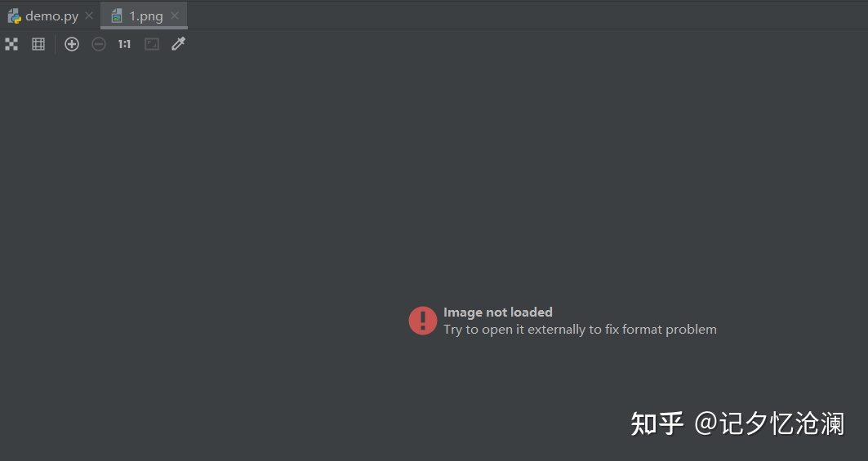This screenshot has height=461, width=868.
Task: Click the image file icon on 1.png
Action: coord(116,16)
